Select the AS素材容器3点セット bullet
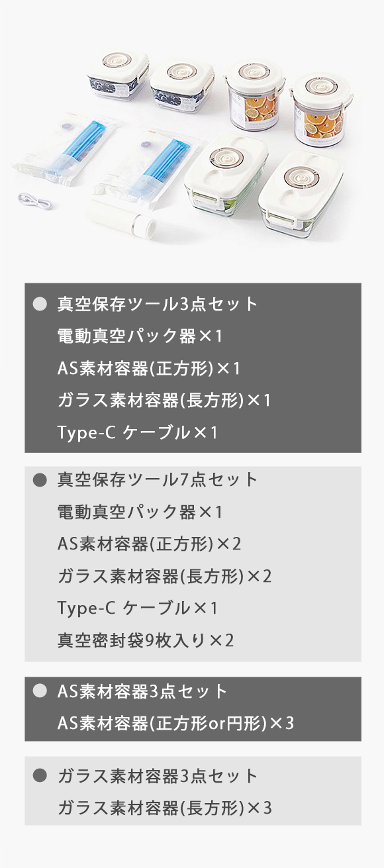This screenshot has height=868, width=384. pos(40,691)
